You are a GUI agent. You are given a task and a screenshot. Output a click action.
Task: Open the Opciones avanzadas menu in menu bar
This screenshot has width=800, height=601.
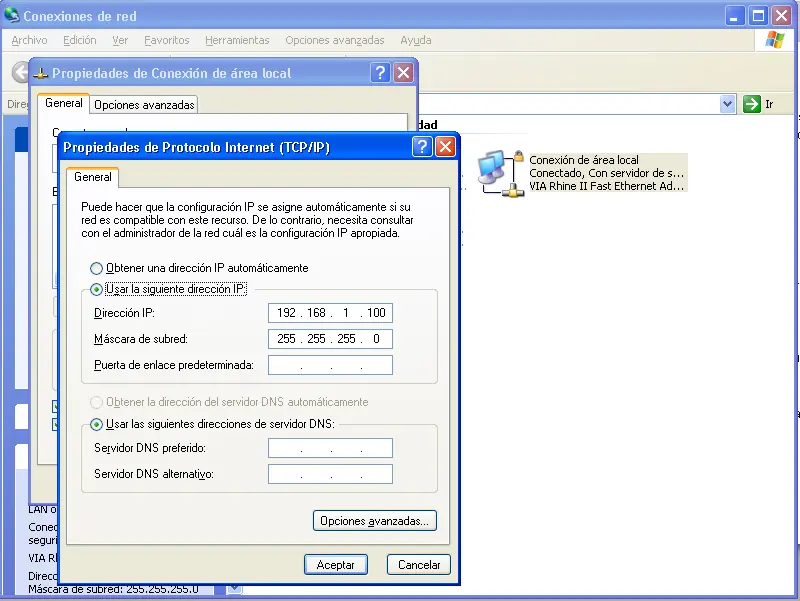(335, 40)
